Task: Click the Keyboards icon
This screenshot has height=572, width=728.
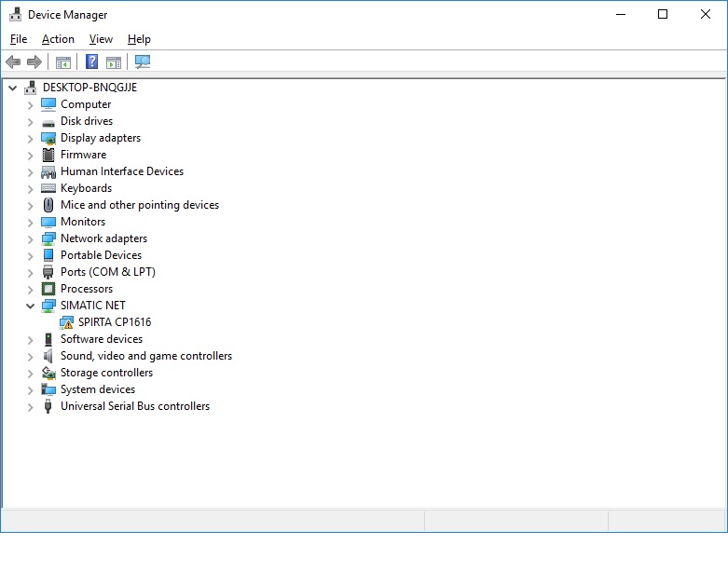Action: [48, 188]
